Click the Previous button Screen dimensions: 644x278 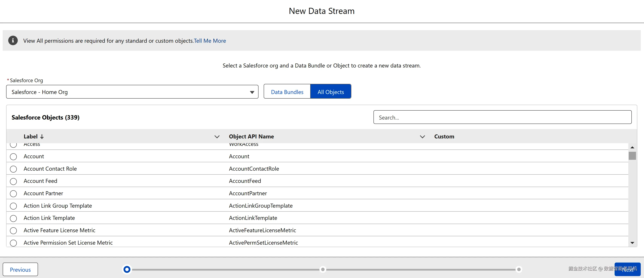tap(20, 269)
